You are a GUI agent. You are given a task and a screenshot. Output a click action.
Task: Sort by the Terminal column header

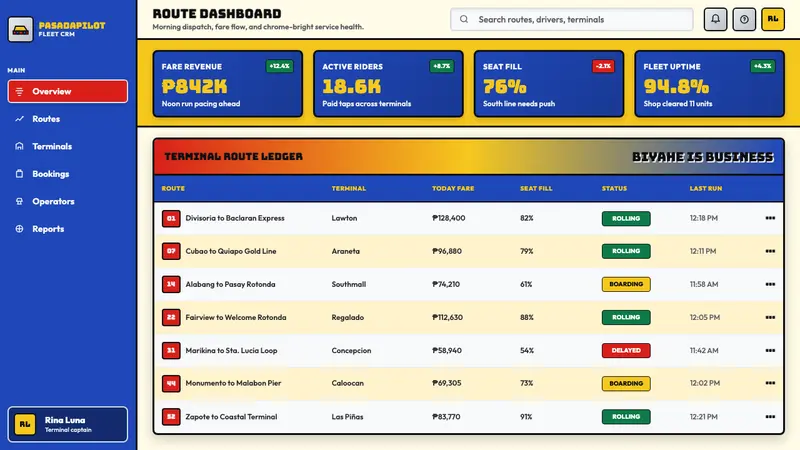(x=348, y=188)
